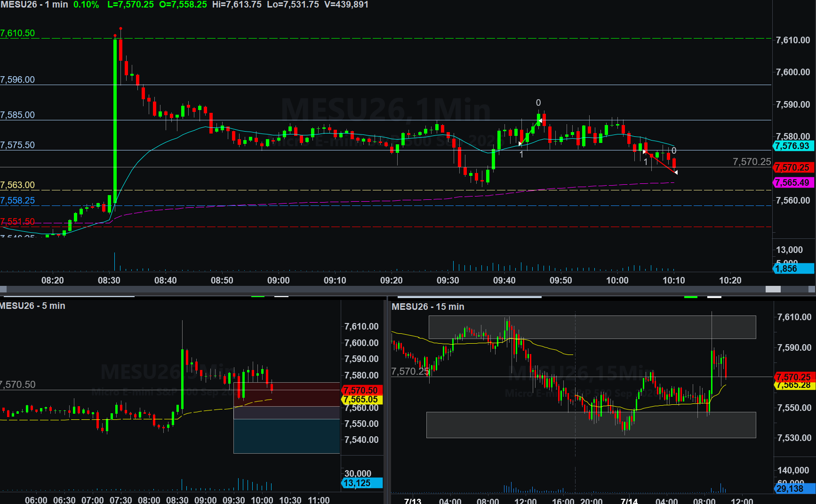Viewport: 816px width, 504px height.
Task: Click the Lo=7,531.75 low readout
Action: (x=293, y=5)
